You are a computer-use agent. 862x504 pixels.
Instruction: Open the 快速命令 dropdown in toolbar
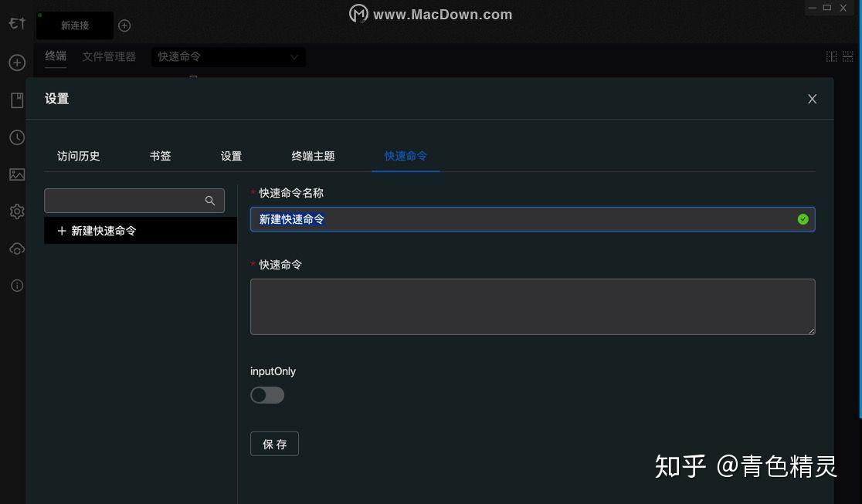[228, 56]
